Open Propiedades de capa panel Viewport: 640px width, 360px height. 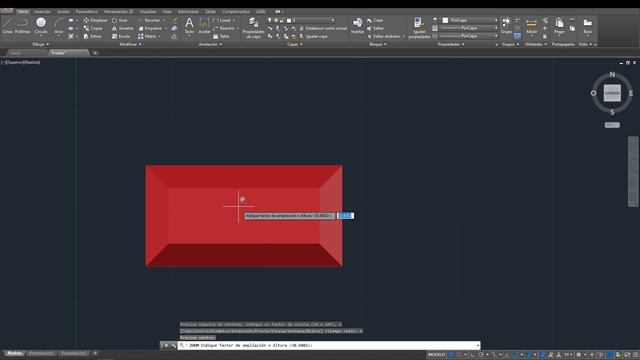(253, 28)
